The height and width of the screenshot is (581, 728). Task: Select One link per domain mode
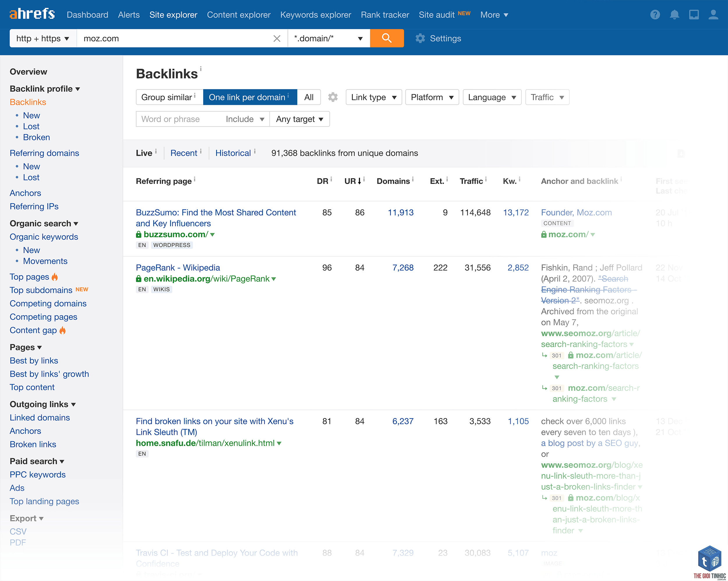point(250,97)
